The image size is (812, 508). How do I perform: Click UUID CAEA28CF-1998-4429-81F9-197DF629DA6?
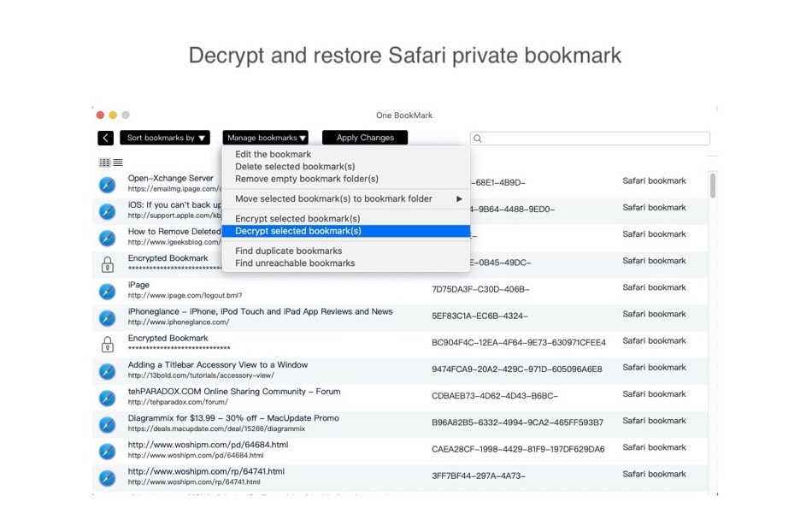[x=518, y=450]
